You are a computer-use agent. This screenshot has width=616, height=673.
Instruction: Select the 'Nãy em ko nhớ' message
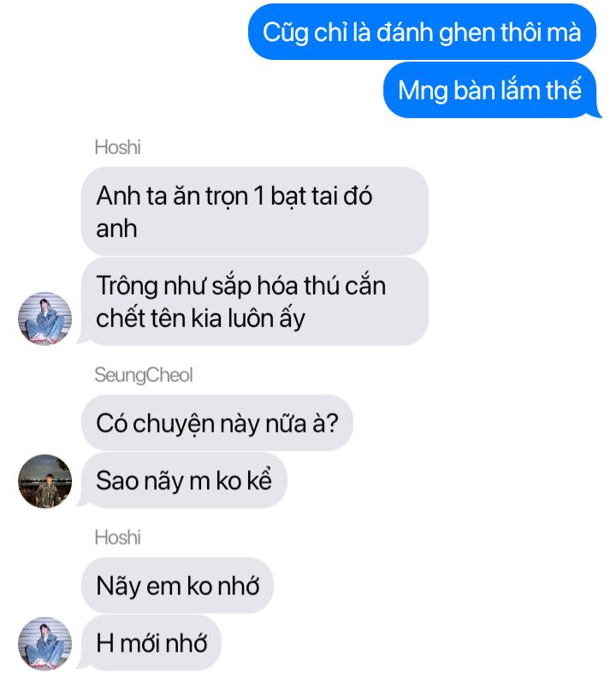(x=177, y=586)
